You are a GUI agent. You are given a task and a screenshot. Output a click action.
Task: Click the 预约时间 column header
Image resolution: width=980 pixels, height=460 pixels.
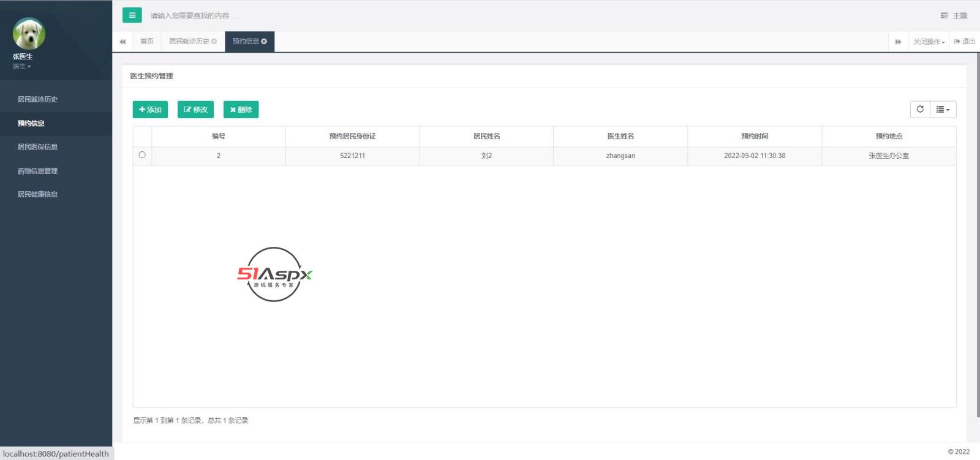755,136
